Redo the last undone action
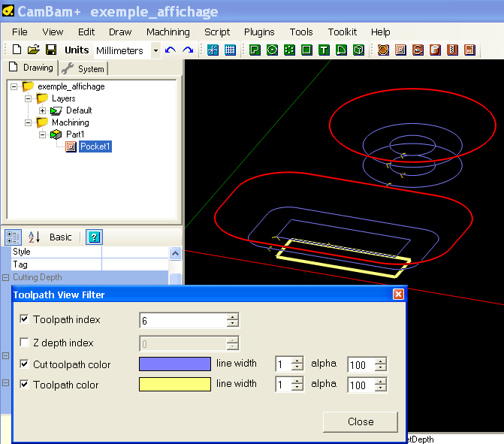The width and height of the screenshot is (504, 444). click(187, 50)
